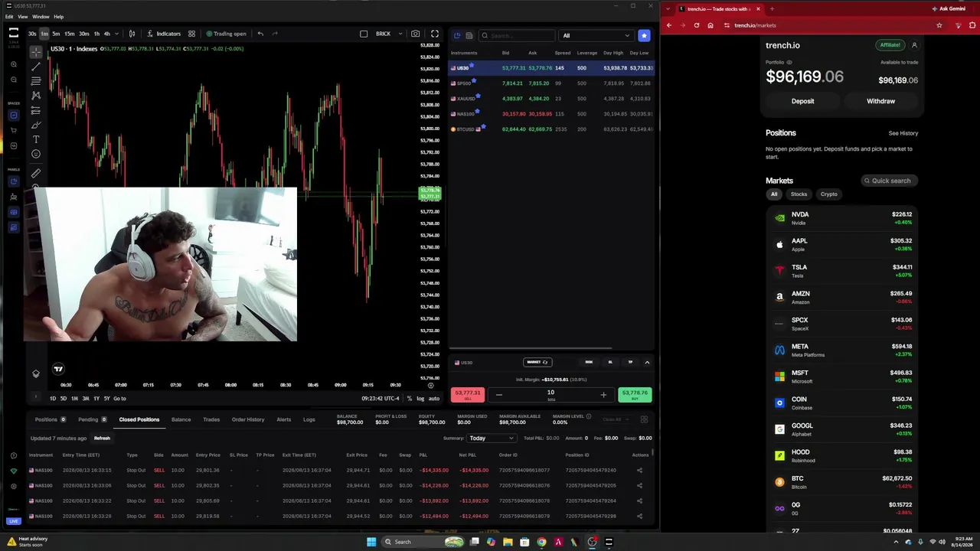Image resolution: width=980 pixels, height=551 pixels.
Task: Enter fullscreen chart mode
Action: pyautogui.click(x=434, y=34)
